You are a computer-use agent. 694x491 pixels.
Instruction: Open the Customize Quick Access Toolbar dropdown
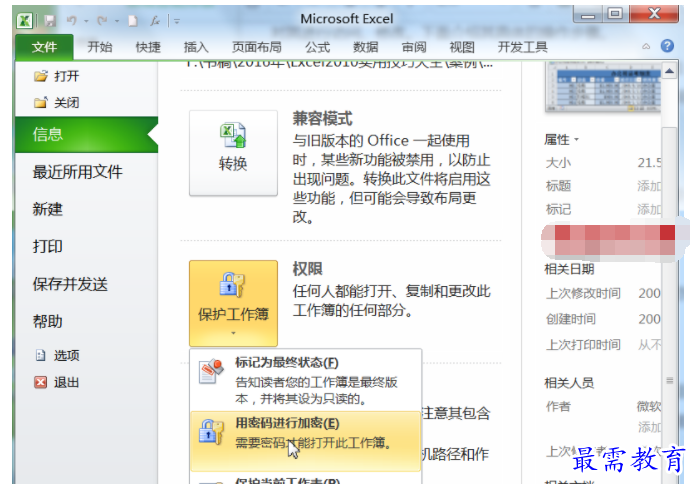pyautogui.click(x=177, y=21)
